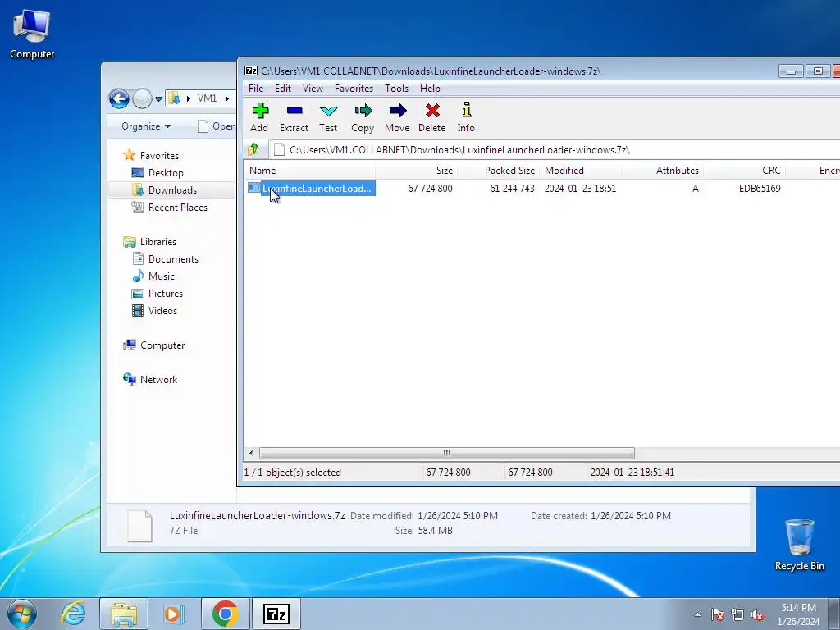This screenshot has width=840, height=630.
Task: Click the network tray icon
Action: [737, 614]
